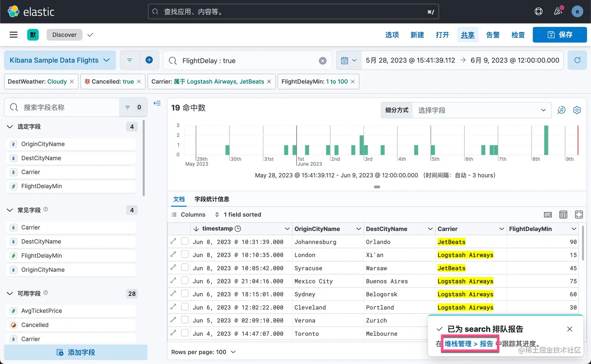Open chart edit visualization icon
591x364 pixels.
coord(561,110)
